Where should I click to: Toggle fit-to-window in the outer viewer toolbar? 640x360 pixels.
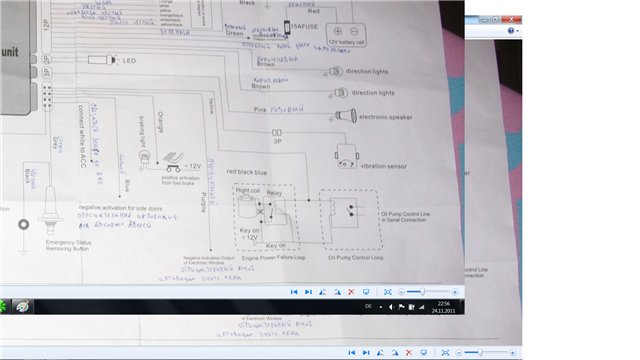445,353
